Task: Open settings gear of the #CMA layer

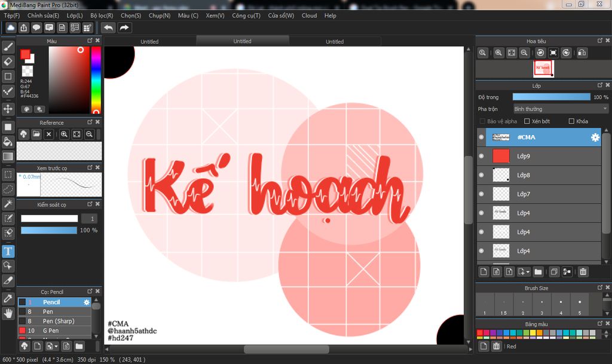Action: (x=595, y=137)
